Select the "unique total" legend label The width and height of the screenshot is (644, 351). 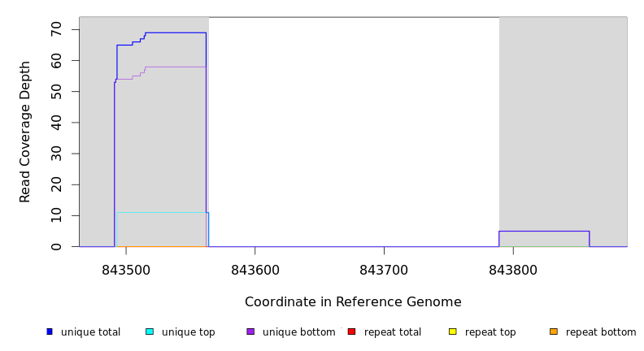[x=90, y=332]
